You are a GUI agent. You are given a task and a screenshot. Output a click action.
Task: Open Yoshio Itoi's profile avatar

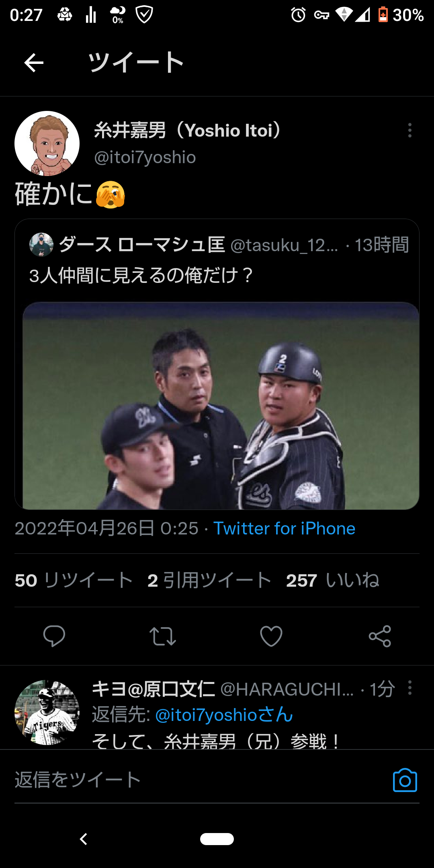click(47, 143)
